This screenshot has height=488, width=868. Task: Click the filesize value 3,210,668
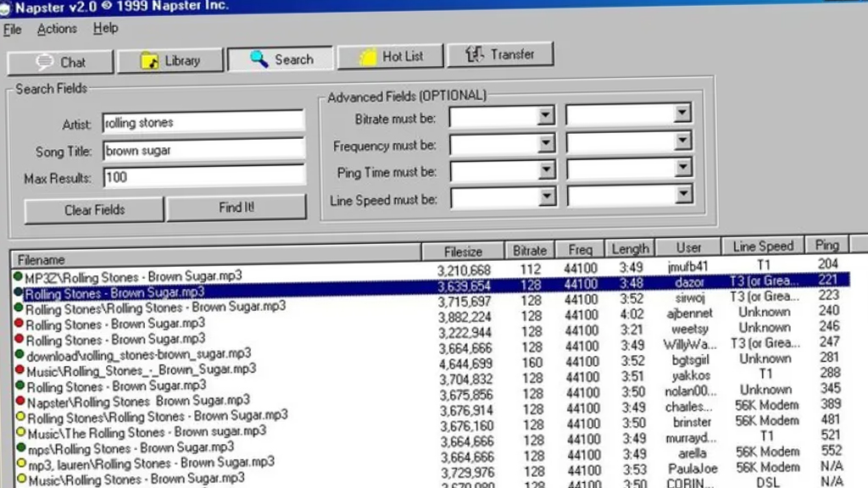(x=464, y=270)
